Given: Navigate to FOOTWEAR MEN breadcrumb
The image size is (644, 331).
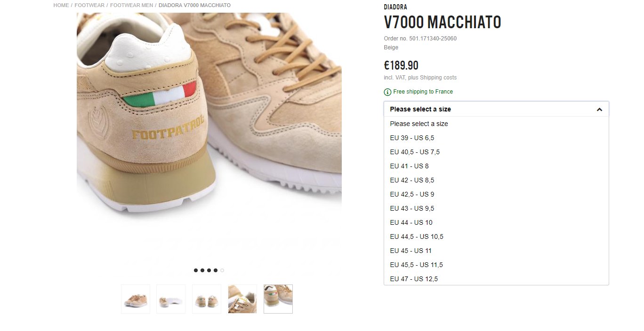Looking at the screenshot, I should pos(131,5).
